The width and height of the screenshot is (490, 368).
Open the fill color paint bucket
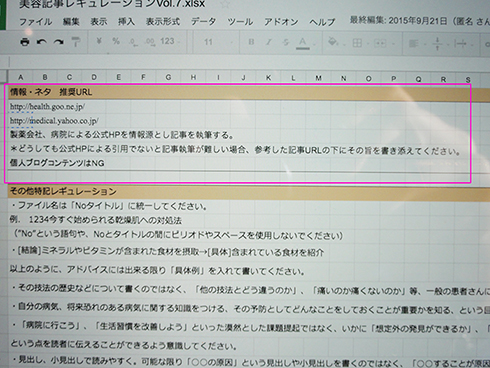(x=333, y=42)
